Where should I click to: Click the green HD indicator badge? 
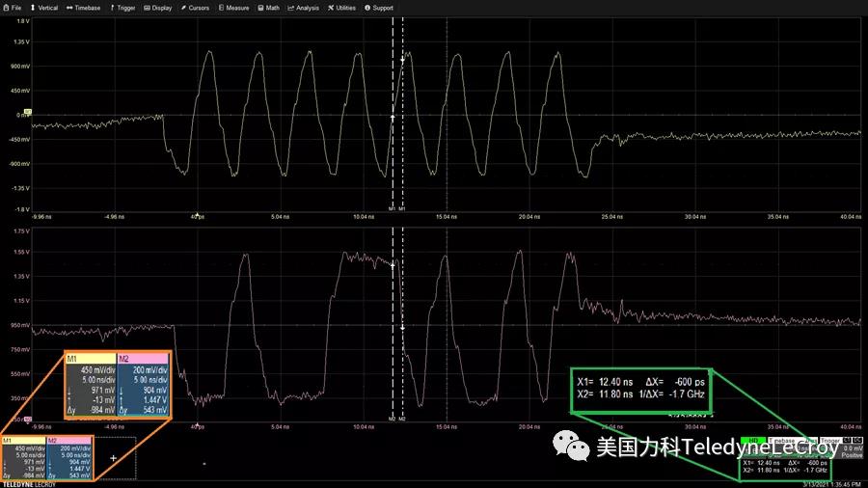(753, 440)
